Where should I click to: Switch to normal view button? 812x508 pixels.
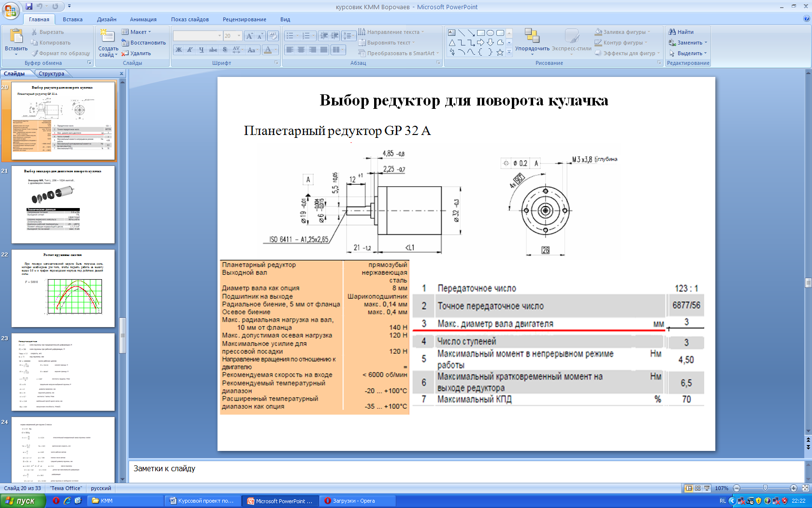pos(689,488)
